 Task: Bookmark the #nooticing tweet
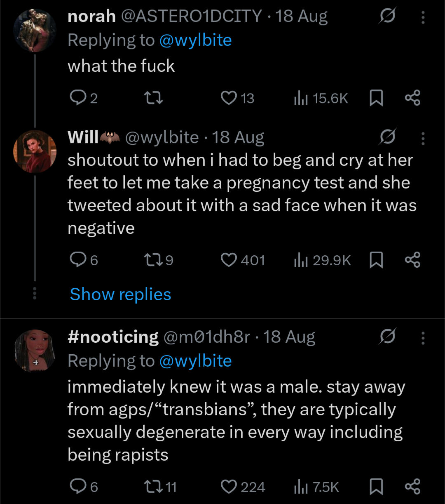(376, 487)
